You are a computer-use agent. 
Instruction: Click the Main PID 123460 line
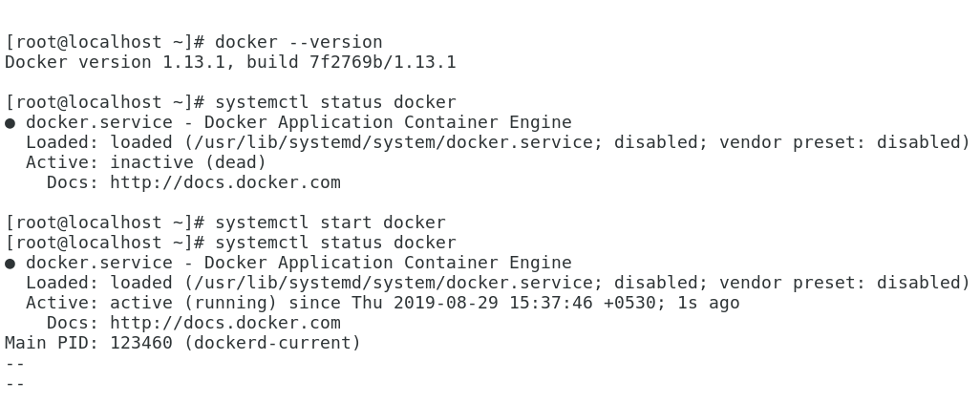(x=182, y=343)
